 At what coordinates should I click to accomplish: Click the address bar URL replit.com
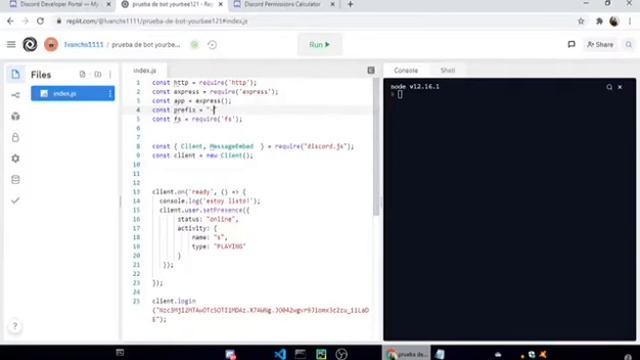(x=157, y=21)
